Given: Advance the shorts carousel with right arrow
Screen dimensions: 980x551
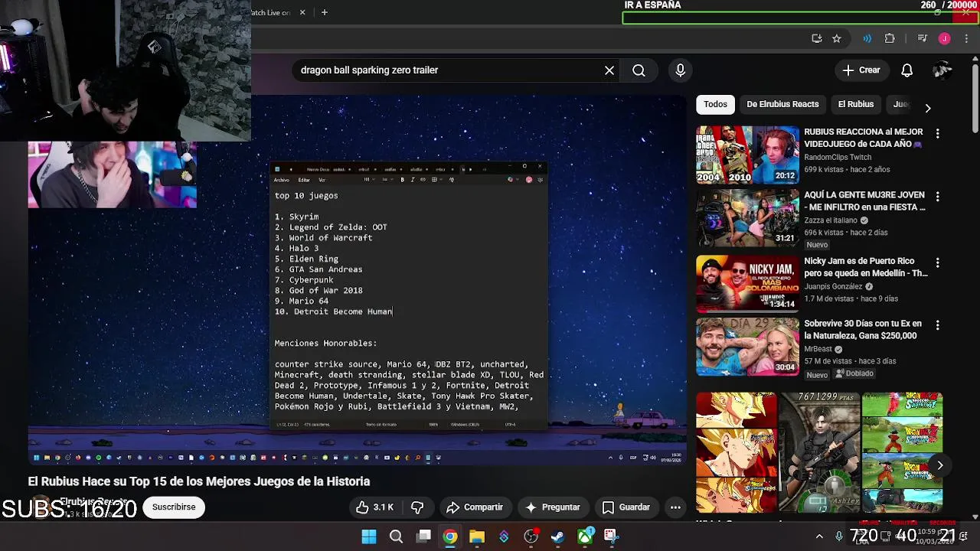Looking at the screenshot, I should [939, 465].
